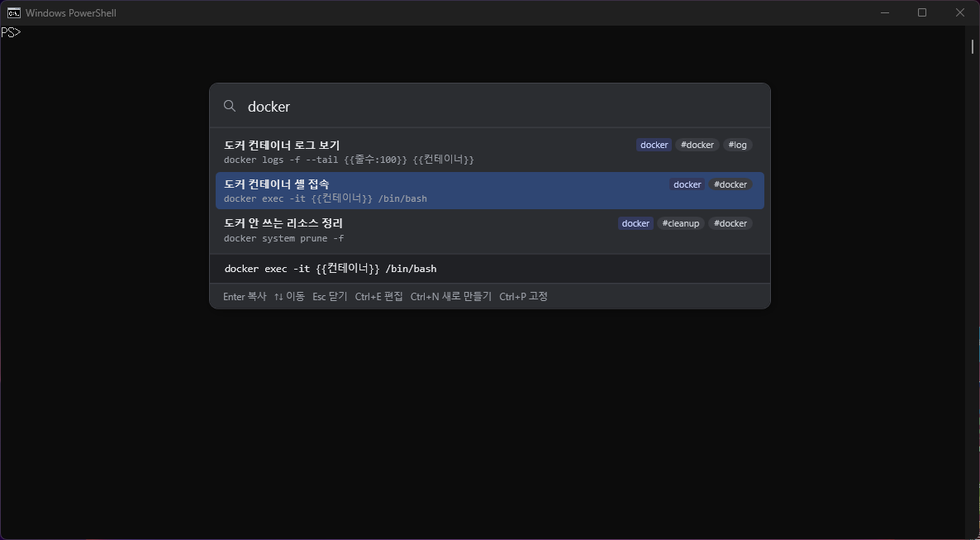Click the PS> prompt in the terminal

[11, 32]
